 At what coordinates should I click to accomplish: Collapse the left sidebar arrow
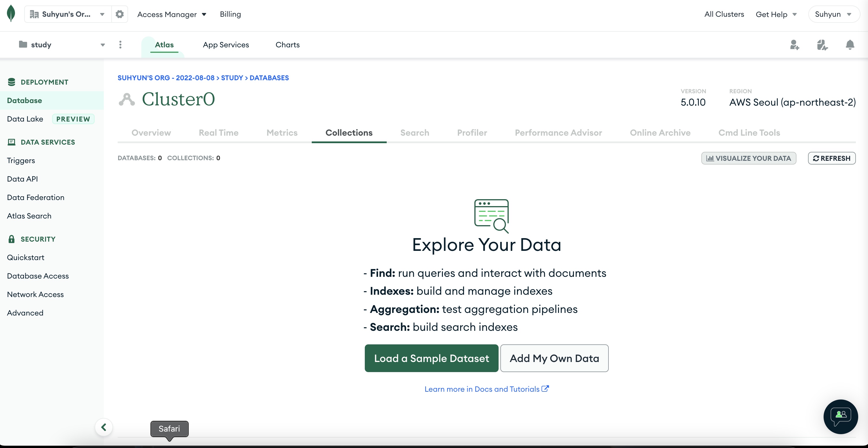[x=104, y=427]
